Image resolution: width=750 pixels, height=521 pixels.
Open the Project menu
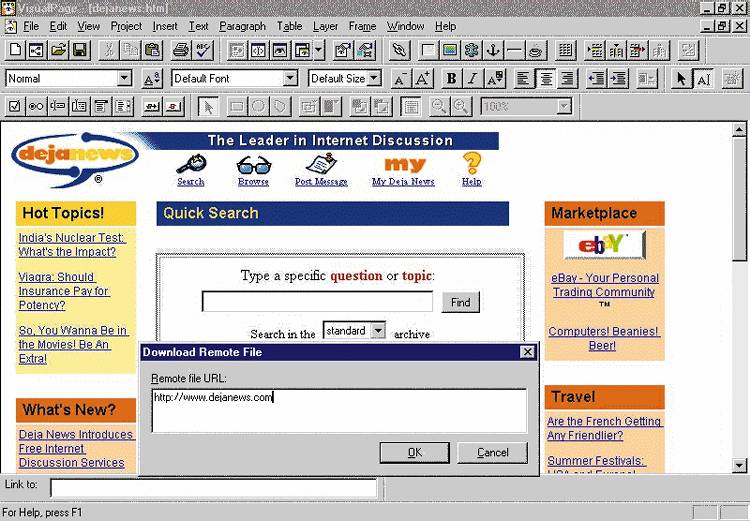[126, 26]
